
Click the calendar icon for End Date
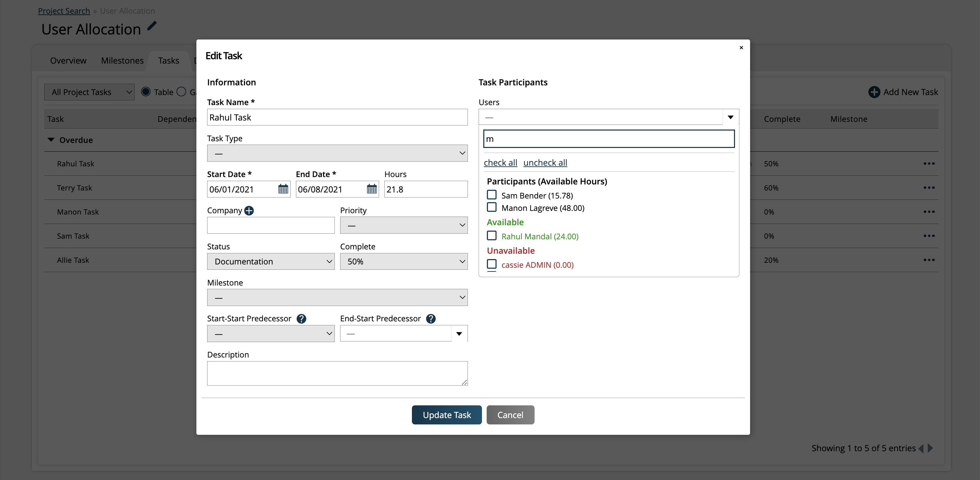tap(370, 189)
